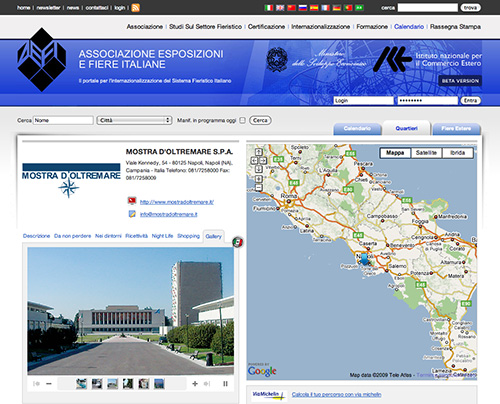Click the round Italian flag badge near Gallery
Image resolution: width=500 pixels, height=404 pixels.
(x=238, y=242)
